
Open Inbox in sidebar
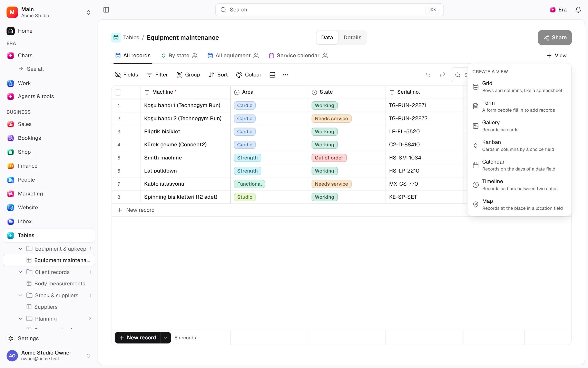click(49, 221)
